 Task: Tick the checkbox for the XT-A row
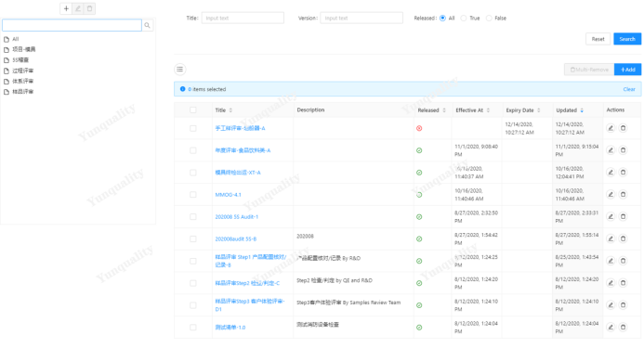[x=193, y=173]
